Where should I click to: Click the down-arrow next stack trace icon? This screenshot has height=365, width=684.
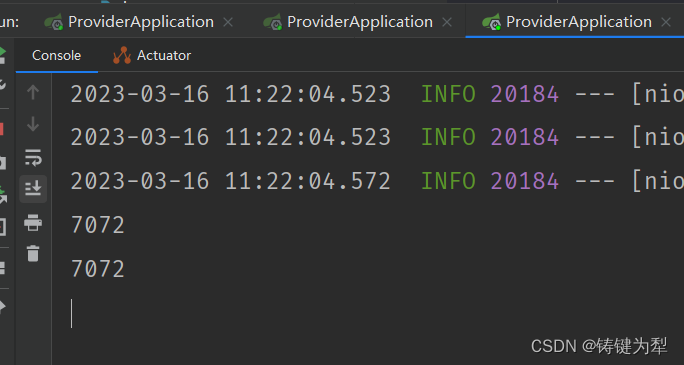[x=33, y=124]
